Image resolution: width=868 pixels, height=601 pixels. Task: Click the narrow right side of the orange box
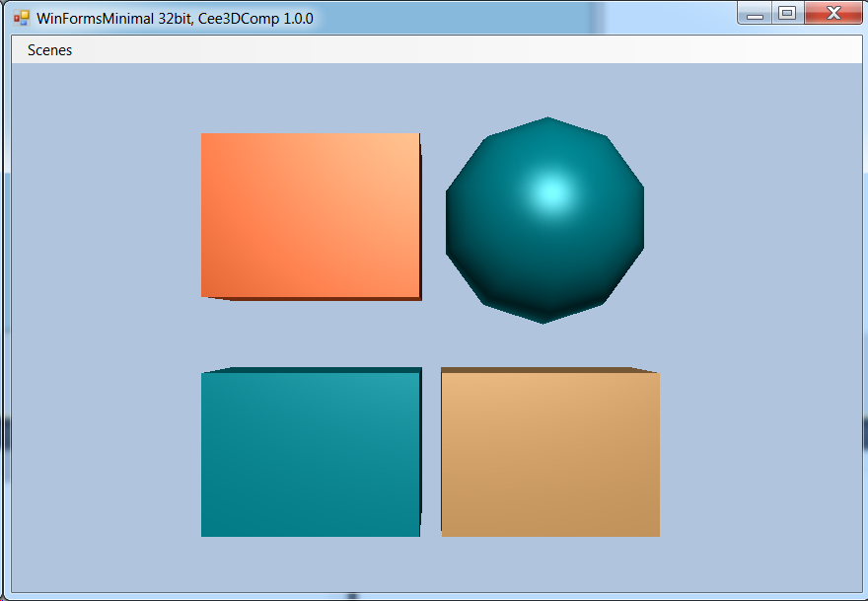[420, 217]
